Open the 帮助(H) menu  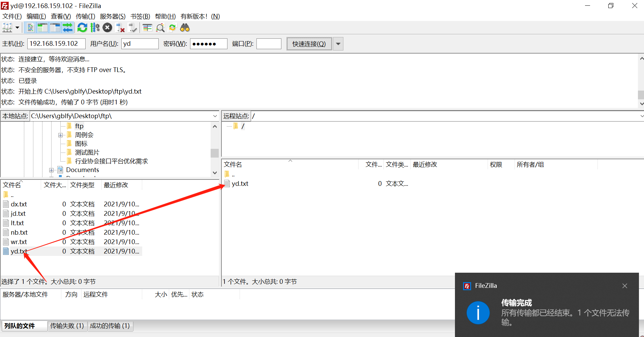pos(165,16)
